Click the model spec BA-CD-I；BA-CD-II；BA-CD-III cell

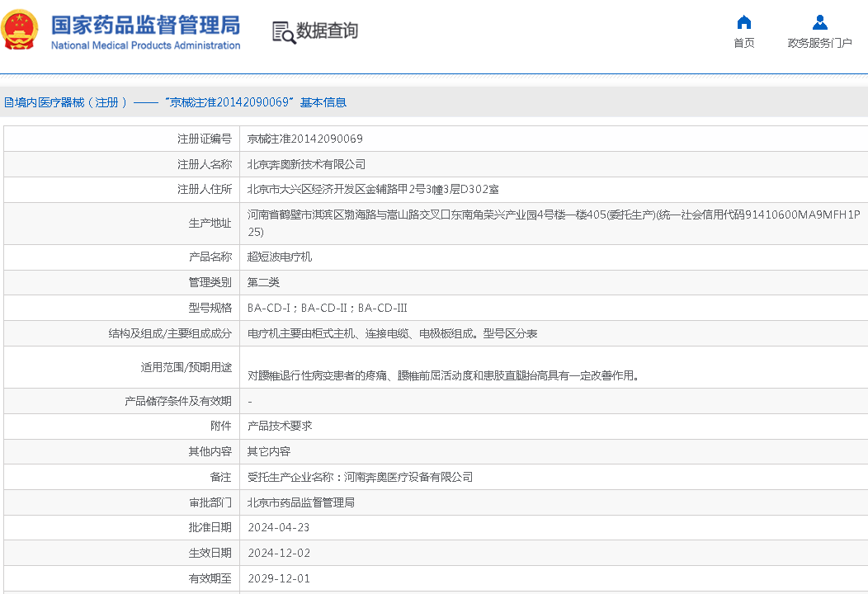(x=328, y=308)
